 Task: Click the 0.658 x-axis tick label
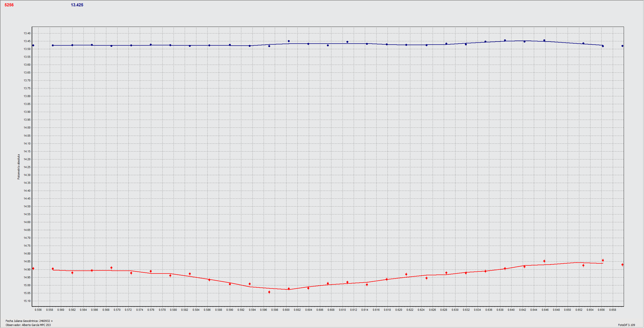coord(613,310)
